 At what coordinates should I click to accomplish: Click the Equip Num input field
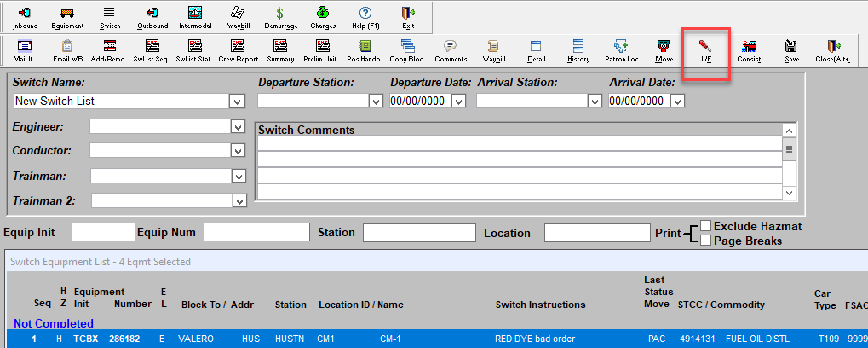[256, 232]
